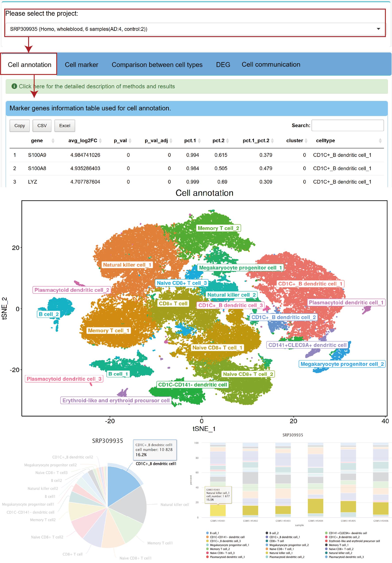The width and height of the screenshot is (392, 563).
Task: Click the pct.1 column sort icon
Action: (x=199, y=141)
